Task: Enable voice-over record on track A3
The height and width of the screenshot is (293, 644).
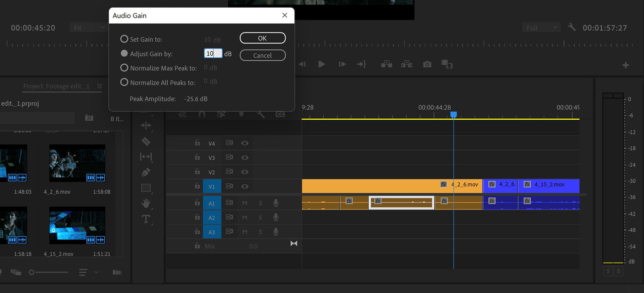Action: 276,232
